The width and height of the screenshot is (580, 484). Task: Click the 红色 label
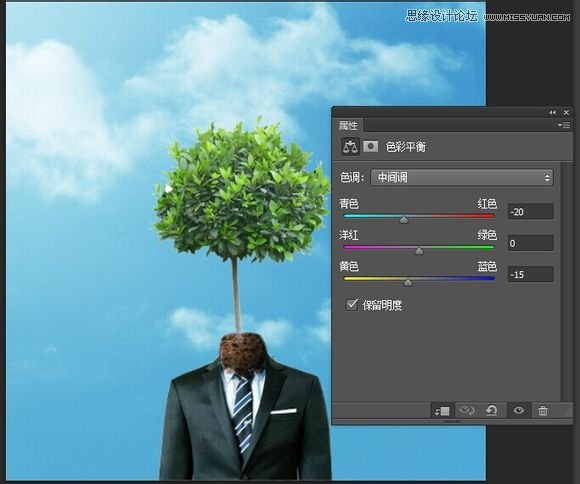coord(487,204)
